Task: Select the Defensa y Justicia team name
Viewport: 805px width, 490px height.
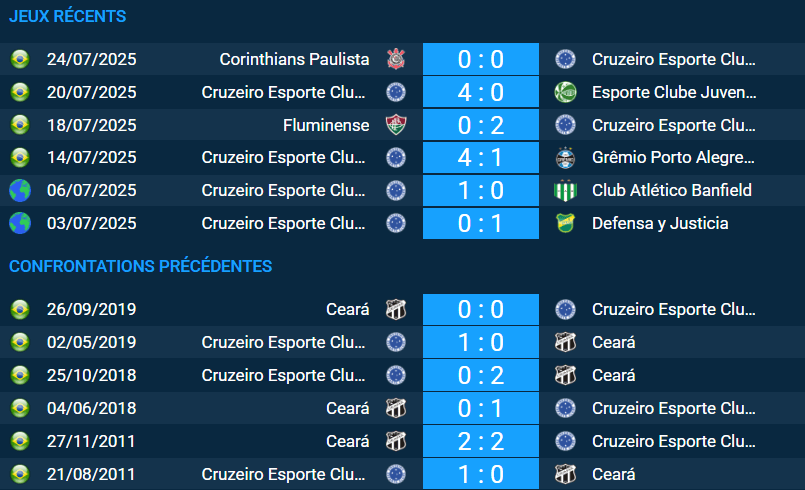Action: click(660, 223)
